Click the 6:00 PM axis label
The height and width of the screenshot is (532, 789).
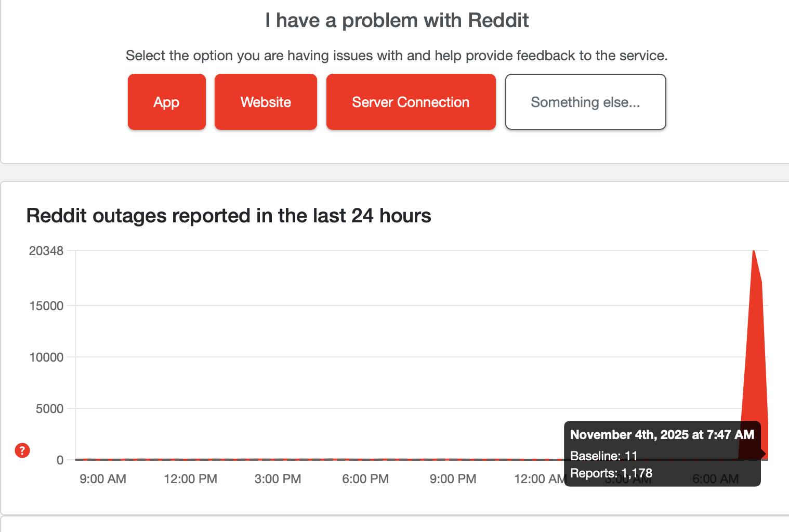click(x=365, y=478)
